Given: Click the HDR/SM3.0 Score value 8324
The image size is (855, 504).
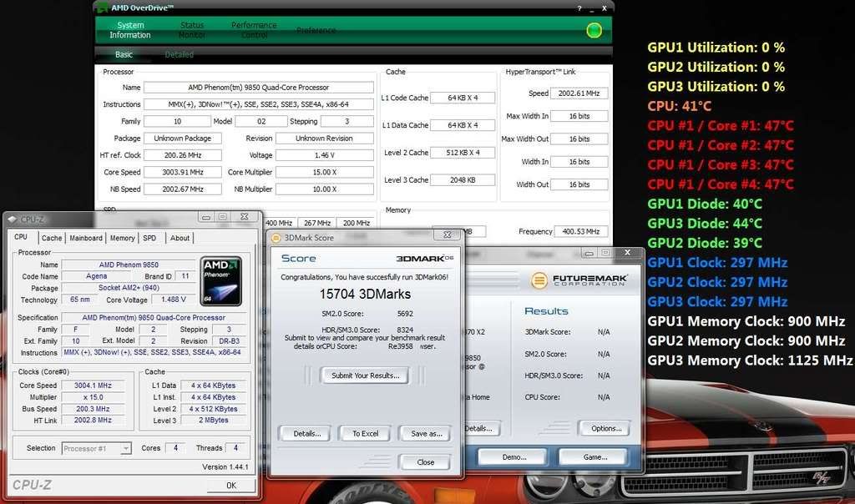Looking at the screenshot, I should click(405, 330).
